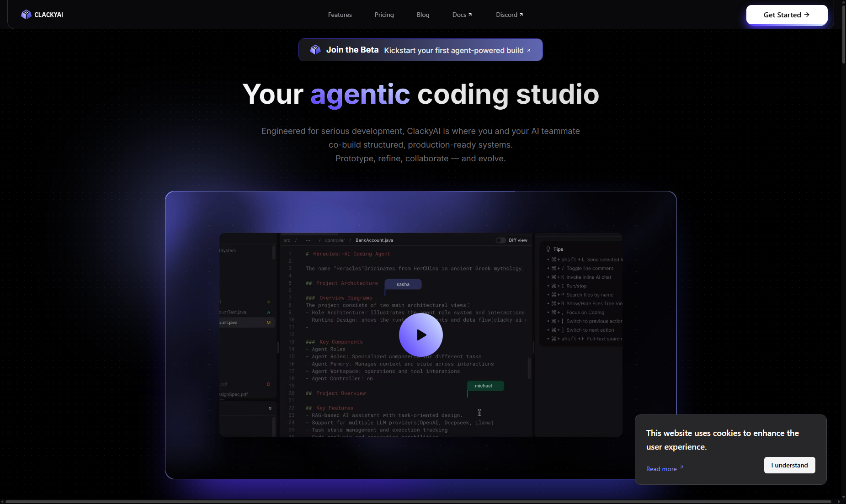The height and width of the screenshot is (504, 846).
Task: Select the designSpec.pdf file row
Action: coord(247,394)
